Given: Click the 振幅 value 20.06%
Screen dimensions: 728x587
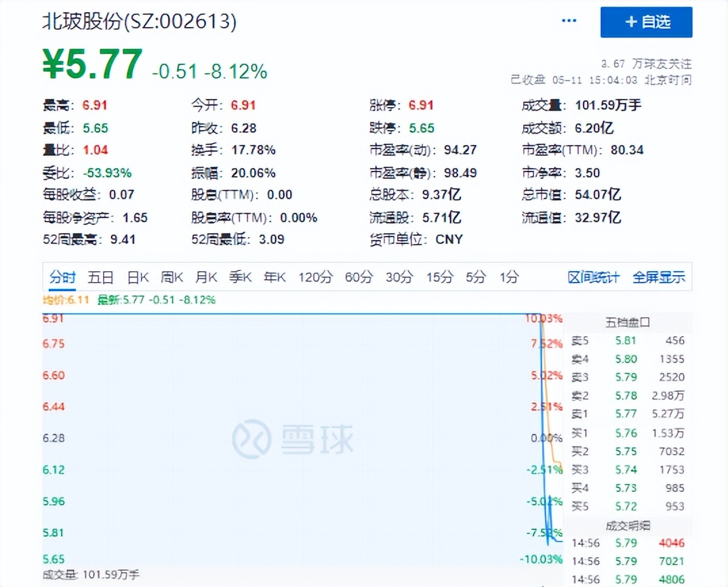Looking at the screenshot, I should tap(254, 173).
